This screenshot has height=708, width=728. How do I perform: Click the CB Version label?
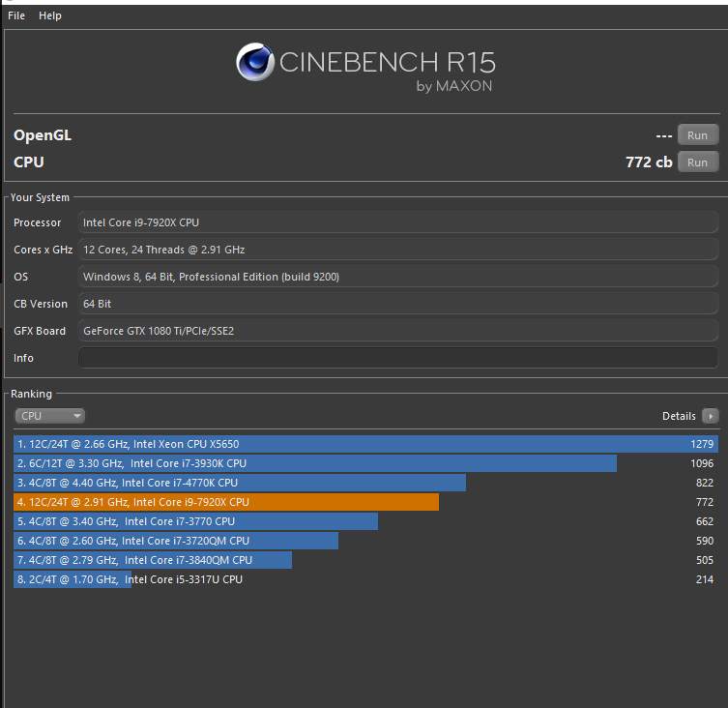pyautogui.click(x=41, y=304)
